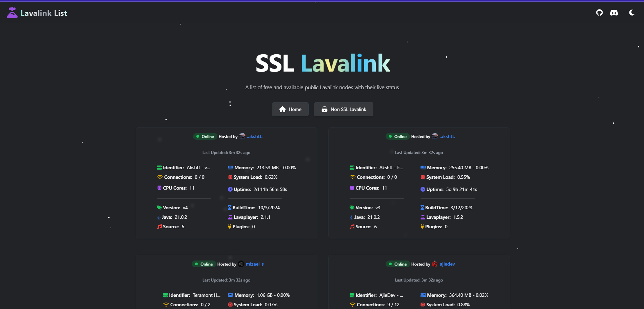This screenshot has height=309, width=644.
Task: Click Memory icon beside 1.06 GB
Action: click(x=230, y=295)
